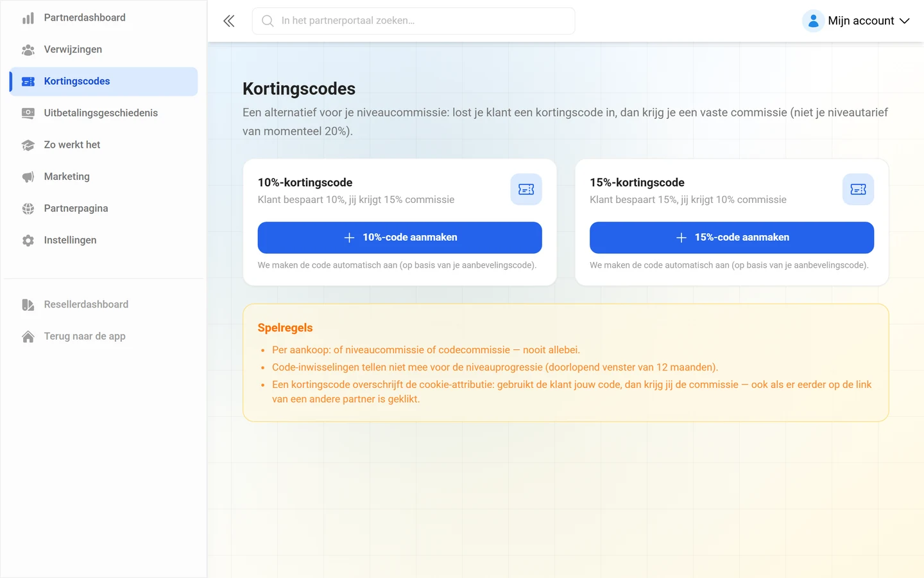924x578 pixels.
Task: Click the 15%-kortingscode card title
Action: coord(637,182)
